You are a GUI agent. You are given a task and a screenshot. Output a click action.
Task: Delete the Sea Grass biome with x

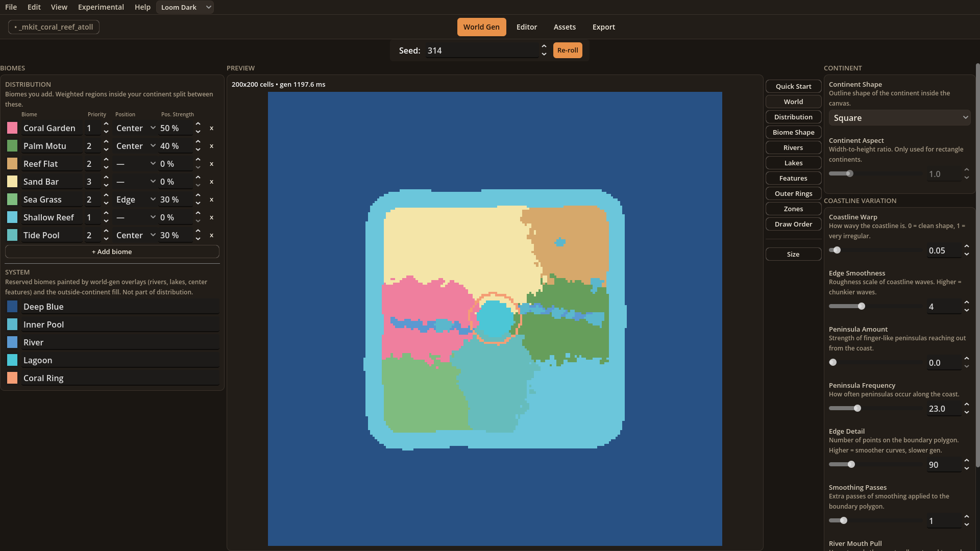[211, 199]
